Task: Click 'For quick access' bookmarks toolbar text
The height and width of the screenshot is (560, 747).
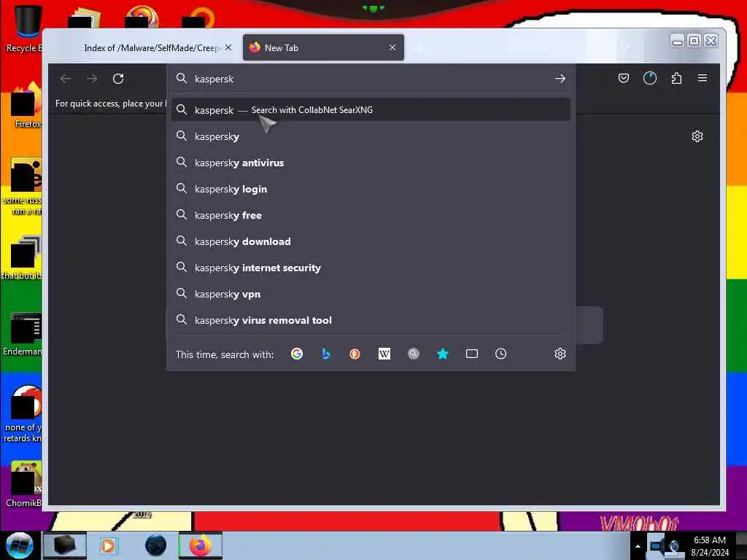Action: [111, 104]
